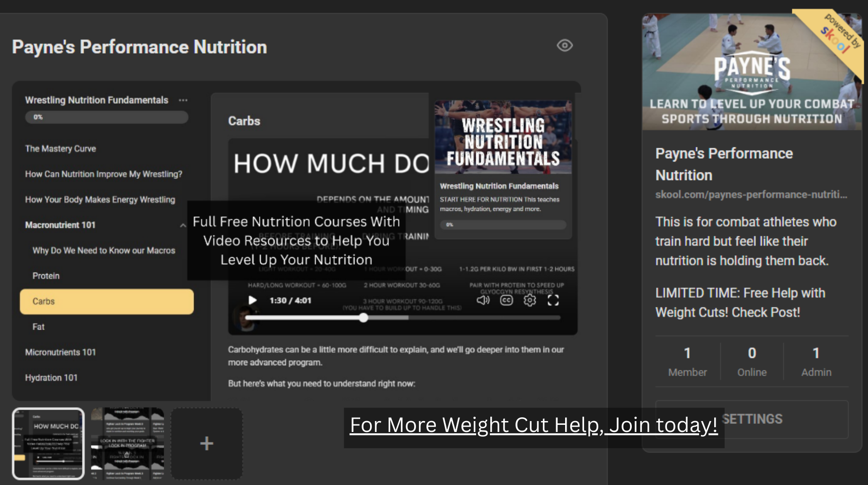
Task: Play the Carbs lesson video
Action: pos(252,300)
